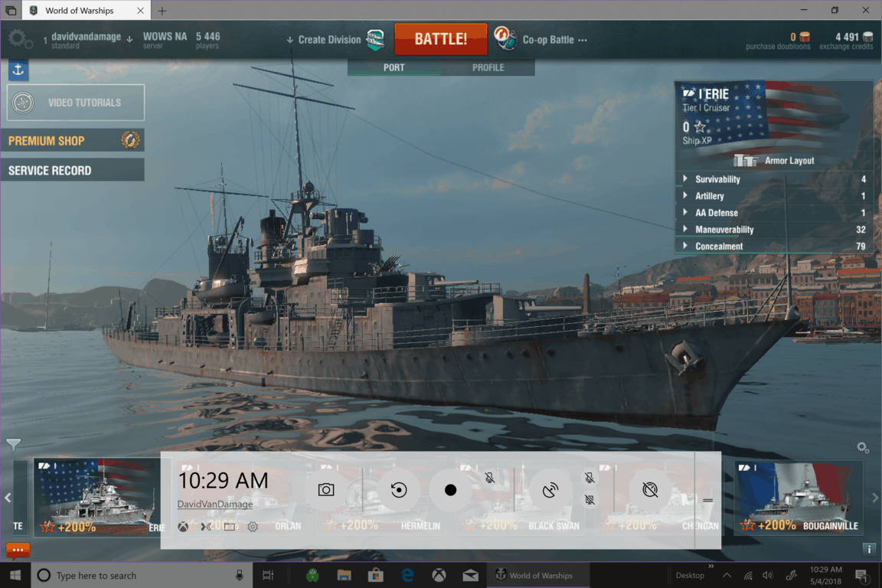Toggle microphone for broadcasting
Viewport: 882px width, 588px height.
pos(589,478)
